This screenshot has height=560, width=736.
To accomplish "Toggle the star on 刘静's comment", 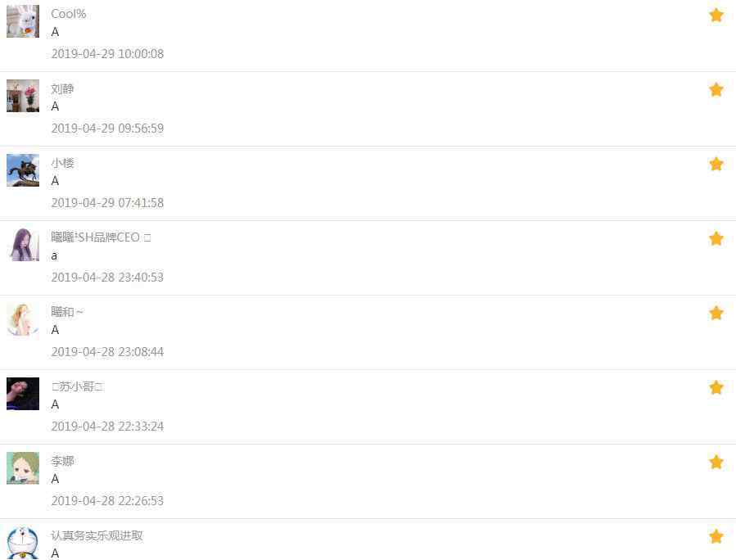I will click(x=716, y=89).
